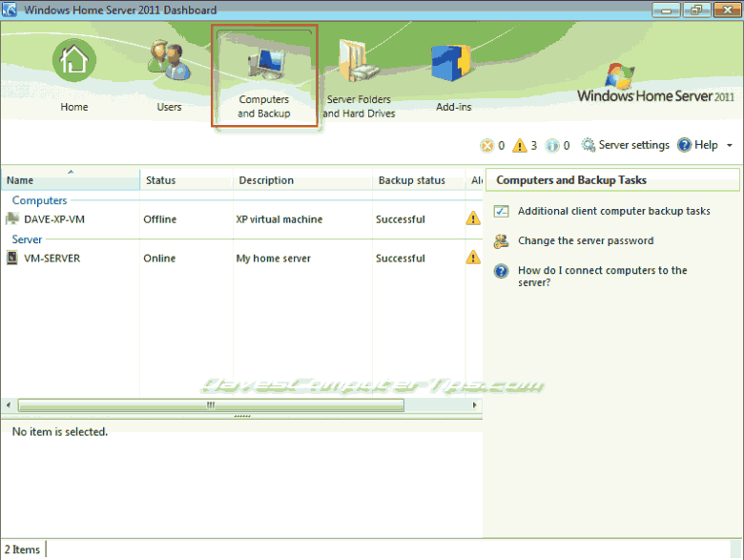744x560 pixels.
Task: Select Server Folders and Hard Drives label
Action: 359,106
